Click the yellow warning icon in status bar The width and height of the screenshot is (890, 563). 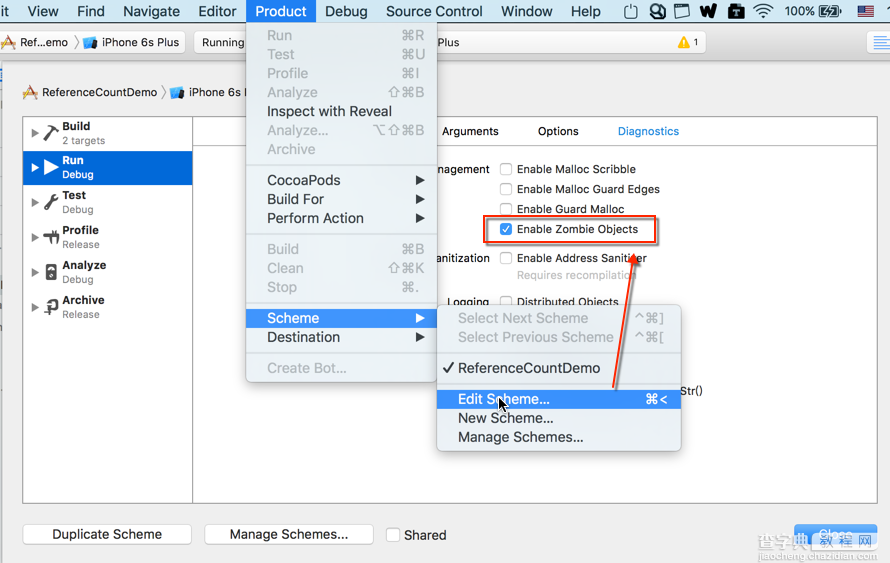[x=683, y=42]
